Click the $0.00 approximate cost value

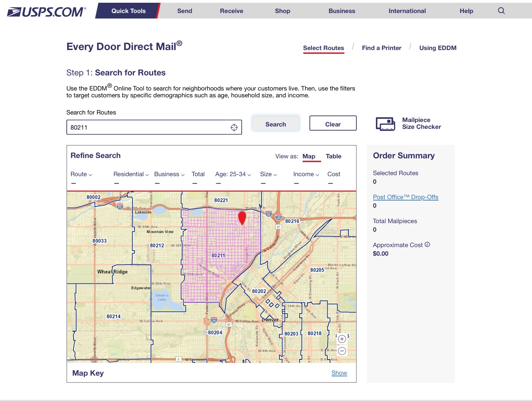[380, 254]
